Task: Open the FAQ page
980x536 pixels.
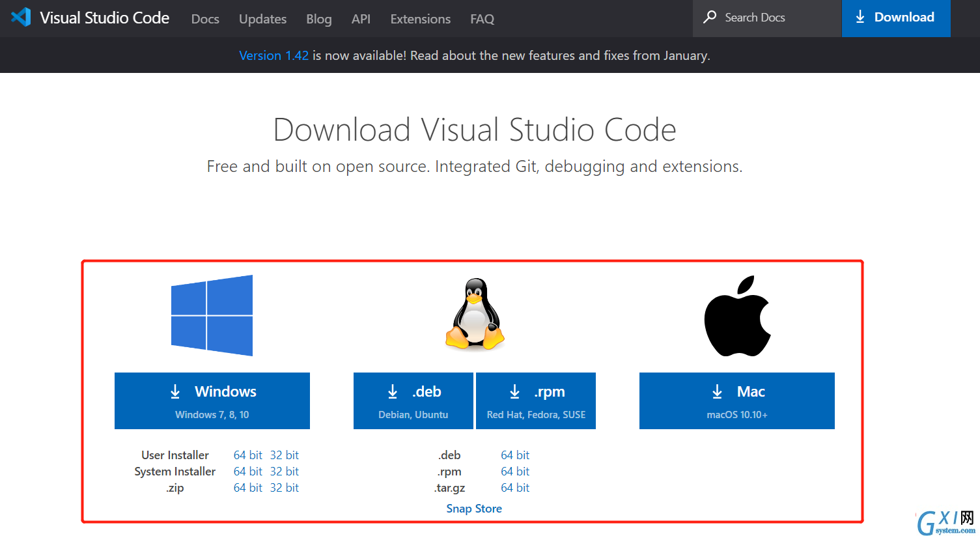Action: pyautogui.click(x=483, y=19)
